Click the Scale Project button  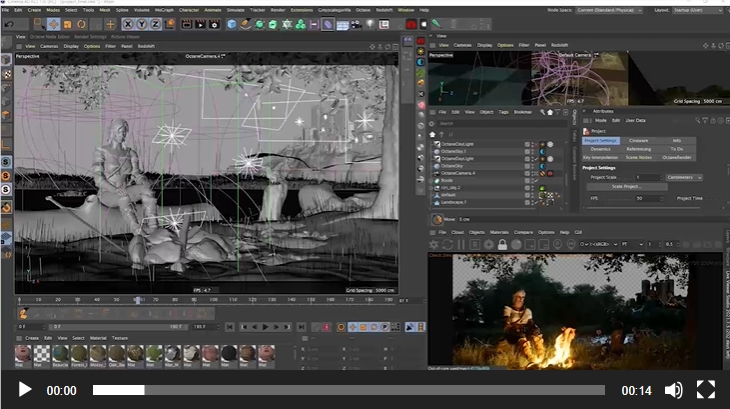click(627, 187)
